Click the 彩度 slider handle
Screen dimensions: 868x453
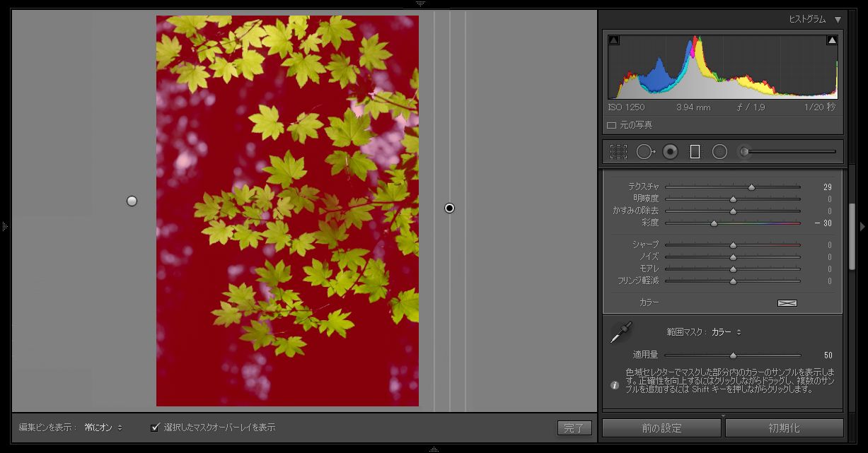[714, 223]
